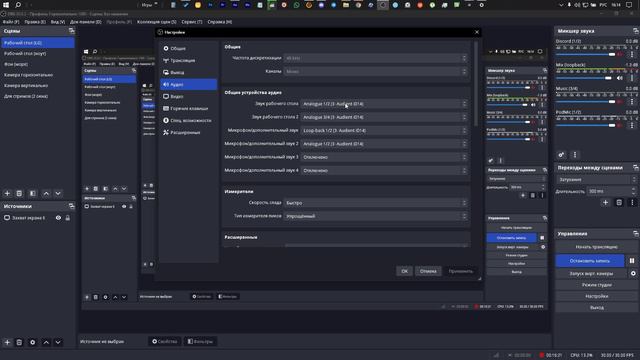Open Скорость спада dropdown

(376, 203)
